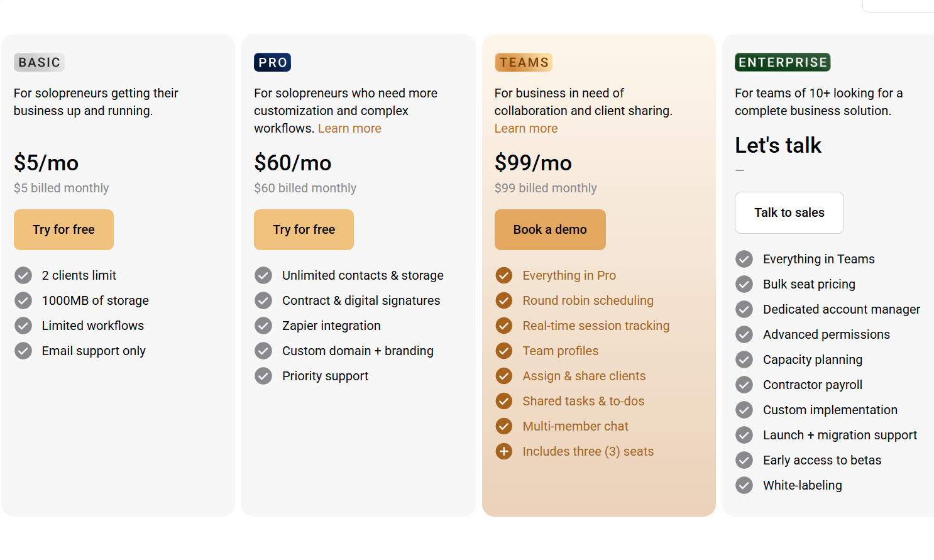Click the checkmark next to "Unlimited contacts & storage"
934x560 pixels.
point(263,275)
